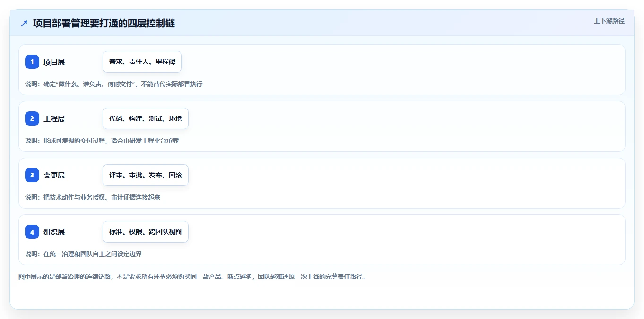Click the 上下游路径 label
The image size is (644, 319).
[609, 21]
